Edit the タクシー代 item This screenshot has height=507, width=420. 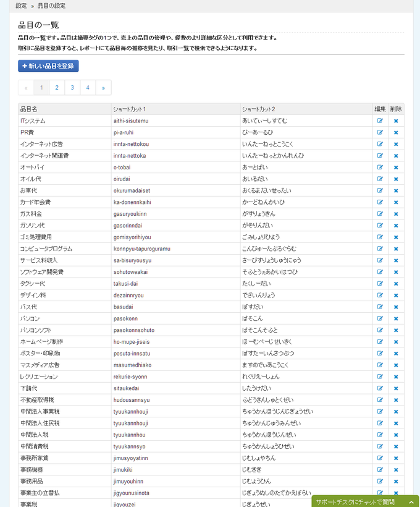pos(380,284)
